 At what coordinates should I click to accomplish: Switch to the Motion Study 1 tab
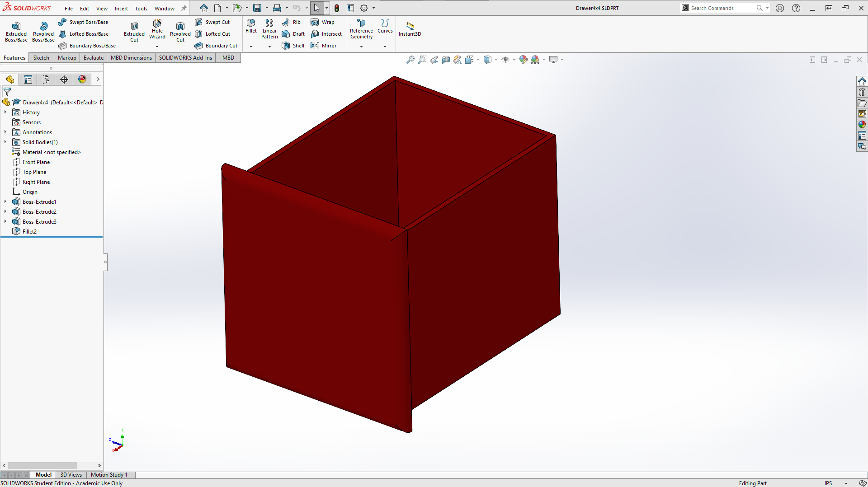[109, 475]
